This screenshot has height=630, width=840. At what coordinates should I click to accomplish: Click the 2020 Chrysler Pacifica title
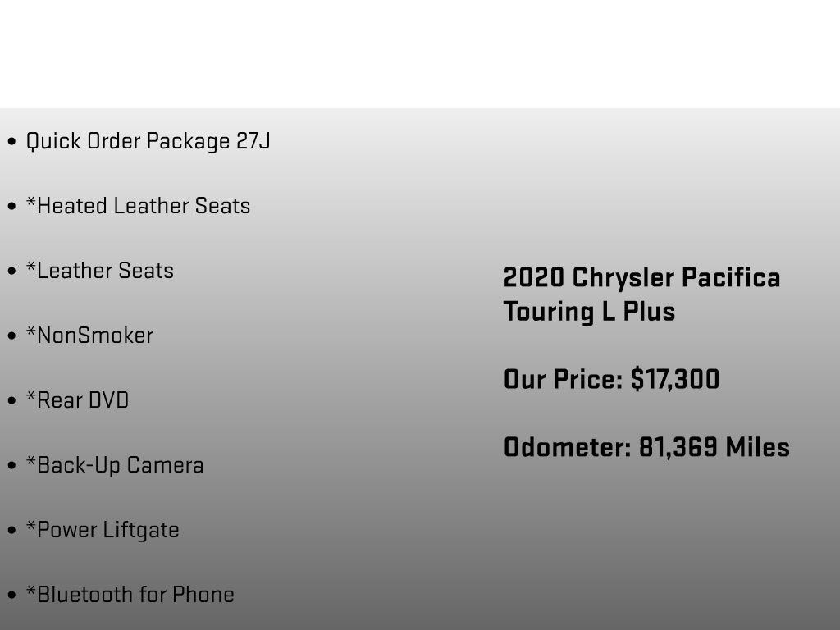click(x=641, y=277)
